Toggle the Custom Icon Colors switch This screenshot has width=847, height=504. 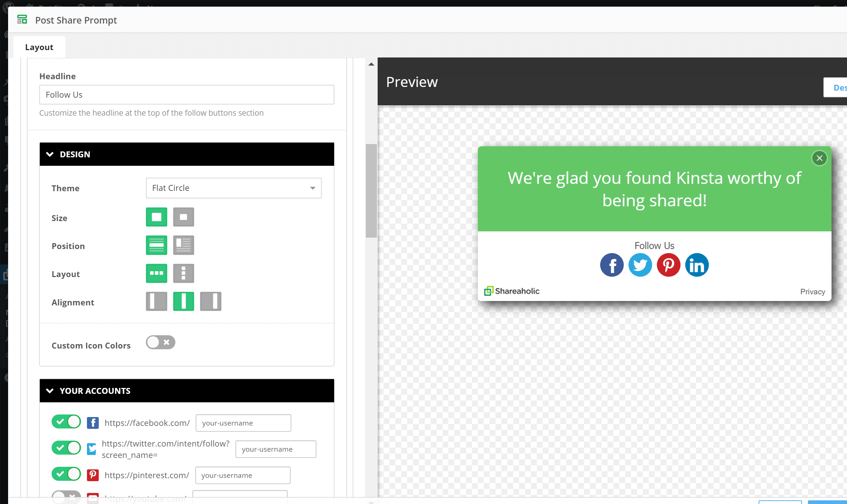tap(160, 342)
